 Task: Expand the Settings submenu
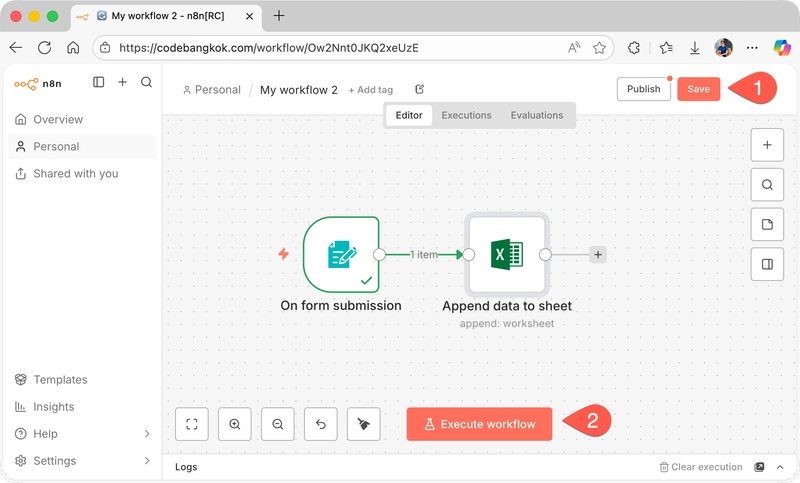tap(147, 461)
